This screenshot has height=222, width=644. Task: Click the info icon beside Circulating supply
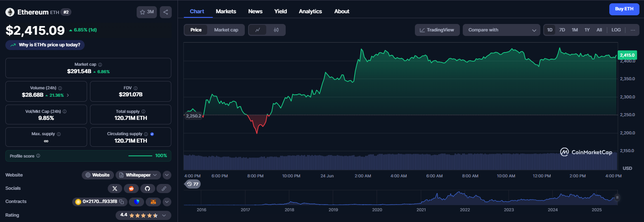(x=146, y=134)
